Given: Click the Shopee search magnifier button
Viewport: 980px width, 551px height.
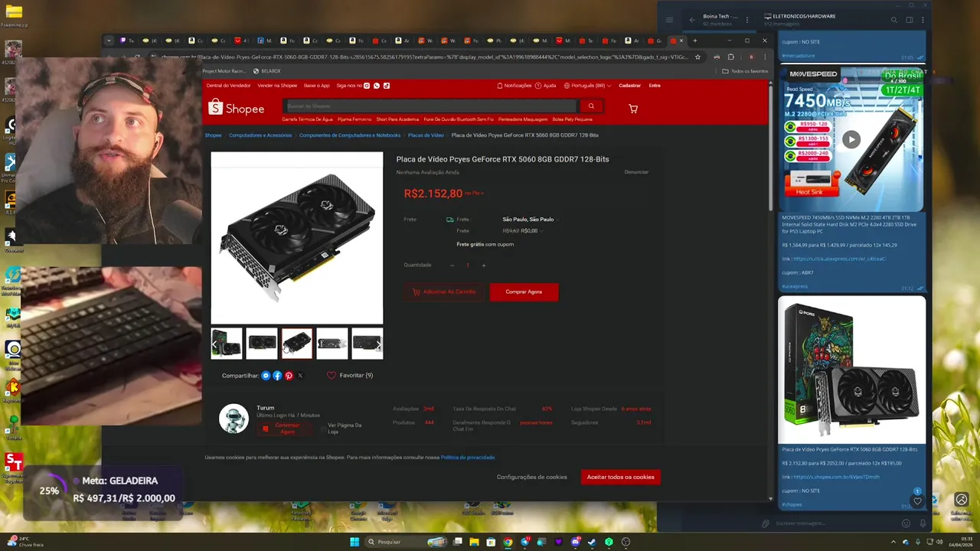Looking at the screenshot, I should pyautogui.click(x=591, y=106).
